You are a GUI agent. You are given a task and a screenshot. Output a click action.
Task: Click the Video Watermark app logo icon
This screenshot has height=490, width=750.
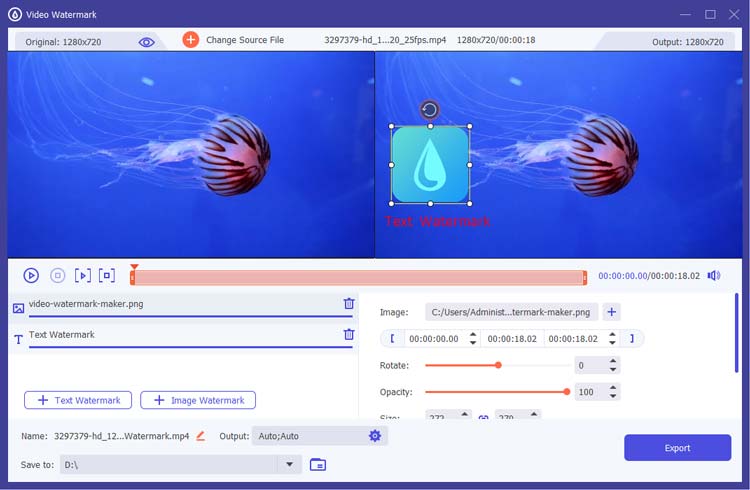click(15, 15)
